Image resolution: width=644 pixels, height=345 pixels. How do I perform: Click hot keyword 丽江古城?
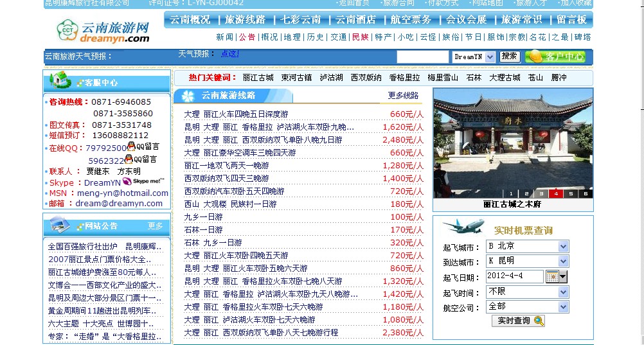pos(258,78)
